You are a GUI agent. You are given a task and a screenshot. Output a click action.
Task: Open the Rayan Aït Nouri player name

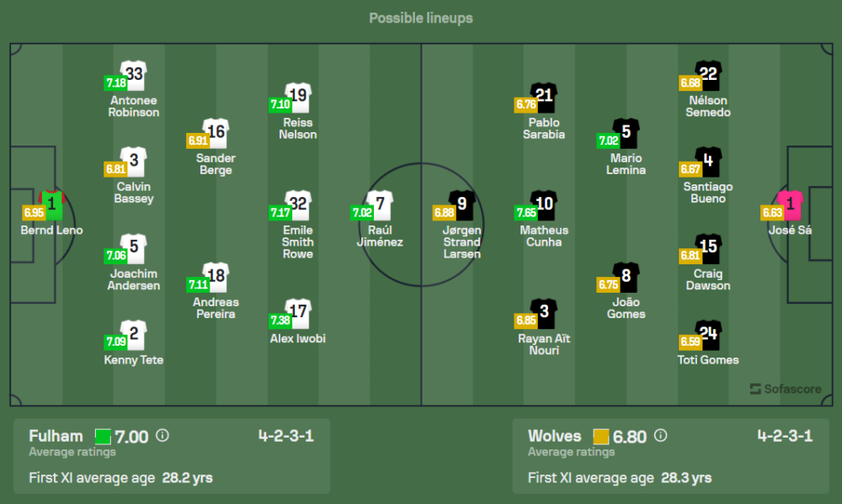coord(545,344)
